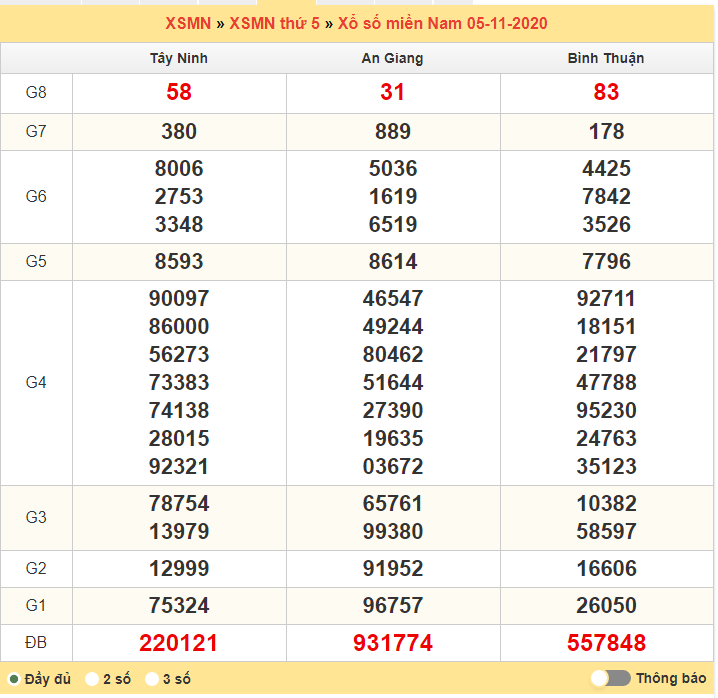The image size is (718, 698).
Task: Select the Đầy đủ radio option
Action: tap(14, 679)
